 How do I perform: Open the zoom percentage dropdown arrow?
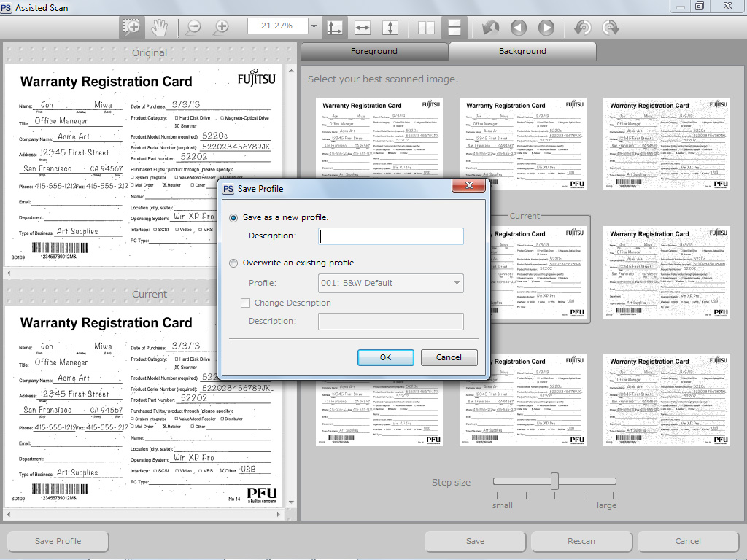(314, 26)
